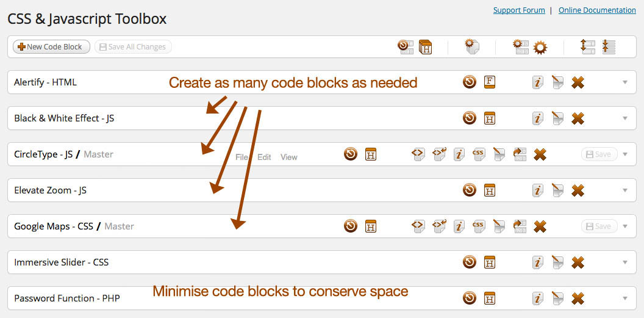This screenshot has height=318, width=644.
Task: Open info for Black & White Effect block
Action: pyautogui.click(x=537, y=118)
